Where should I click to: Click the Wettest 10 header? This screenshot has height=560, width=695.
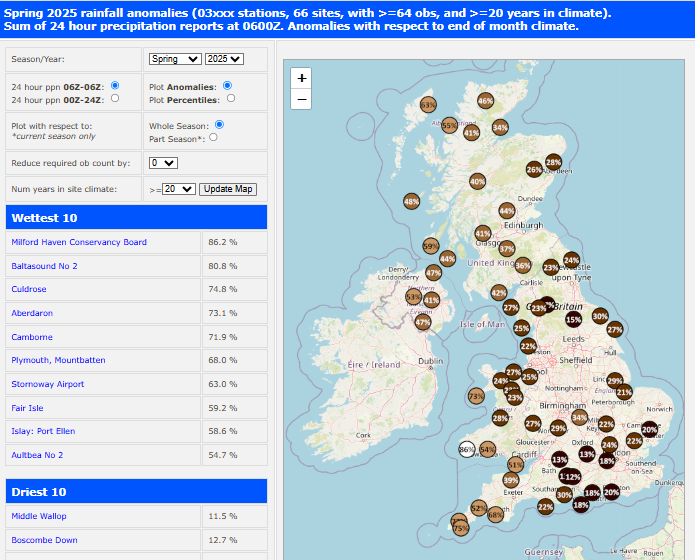[137, 217]
